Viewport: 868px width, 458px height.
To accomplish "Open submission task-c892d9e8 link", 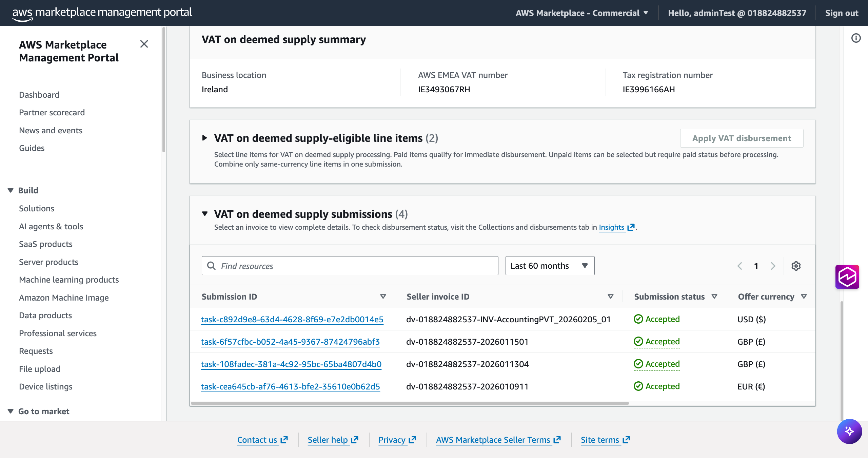I will [x=292, y=319].
